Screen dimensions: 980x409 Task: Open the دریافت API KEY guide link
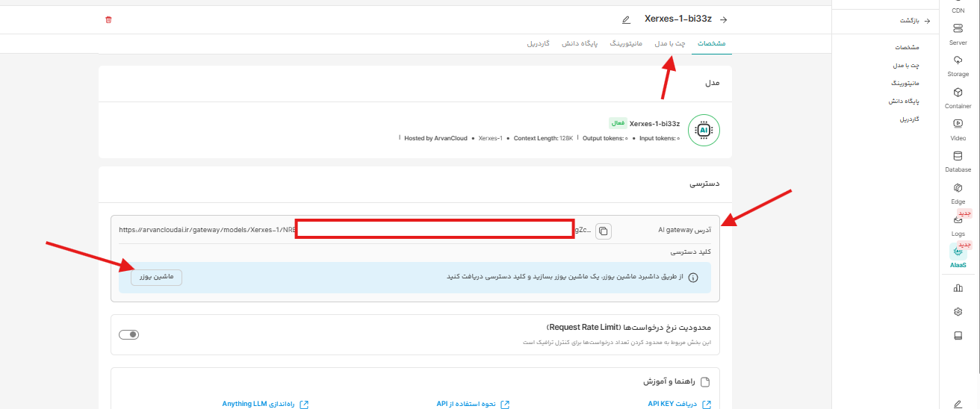[678, 404]
